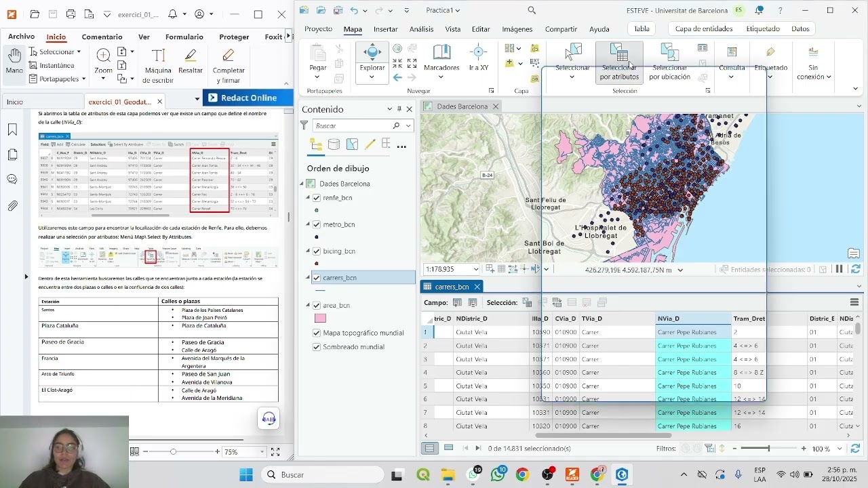Toggle visibility of carrers_bcn layer
Viewport: 868px width, 488px height.
(x=317, y=278)
